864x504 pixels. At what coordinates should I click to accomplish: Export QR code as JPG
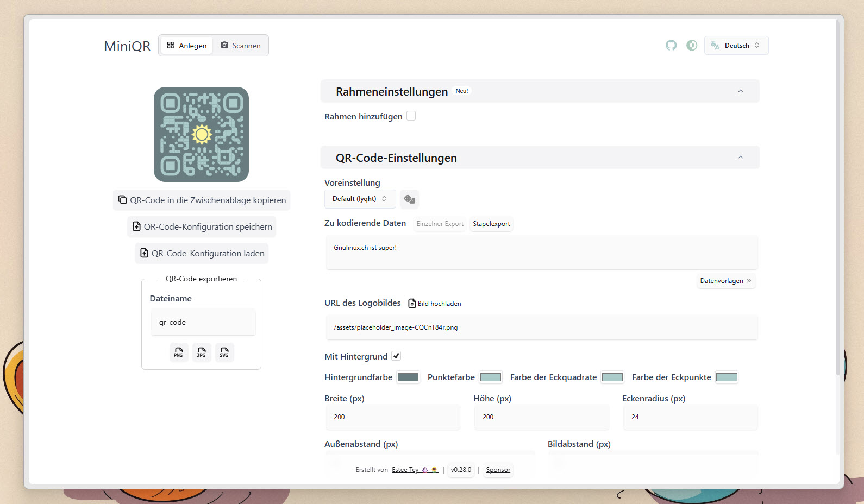point(202,352)
